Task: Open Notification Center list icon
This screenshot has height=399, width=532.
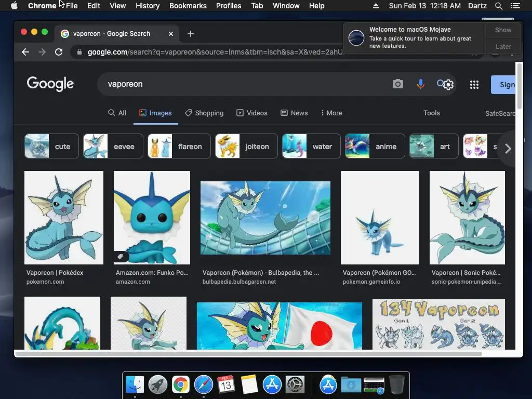Action: coord(515,6)
